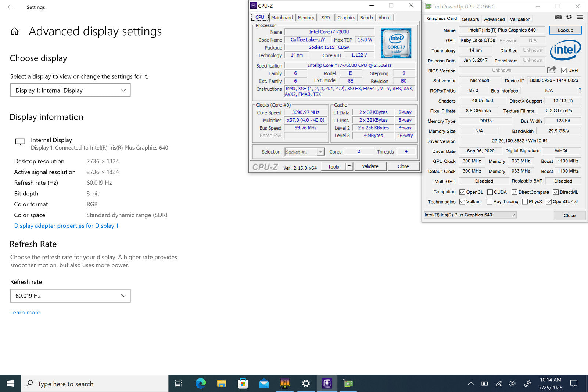
Task: Toggle Vulkan checkbox
Action: pyautogui.click(x=462, y=202)
